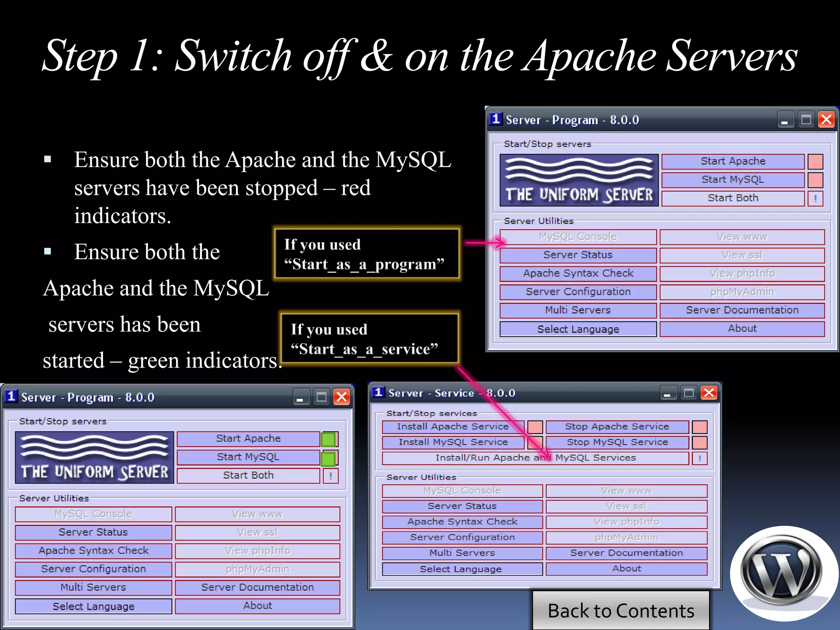Run Apache Syntax Check in bottom-left Program window
The width and height of the screenshot is (840, 630).
pyautogui.click(x=94, y=551)
